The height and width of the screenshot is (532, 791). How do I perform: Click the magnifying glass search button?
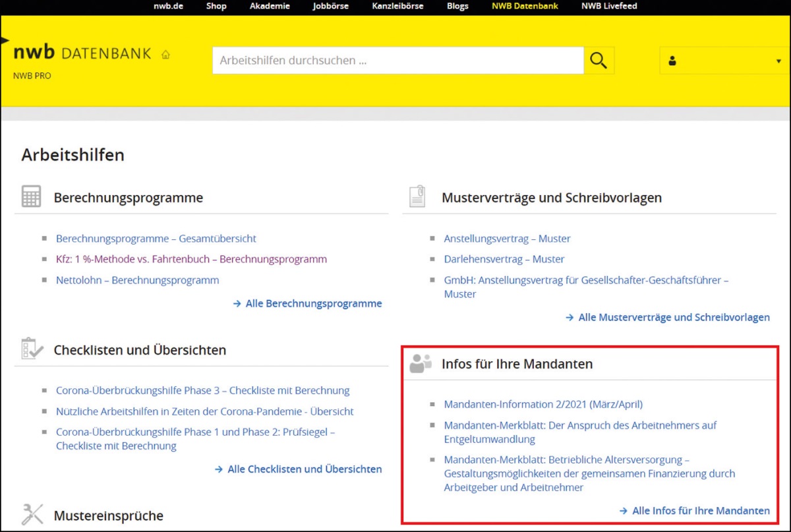pos(599,61)
